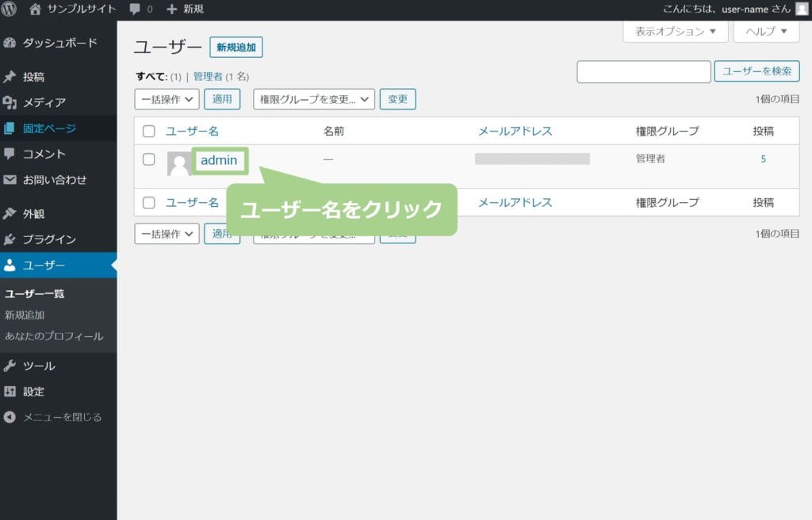Open メディア using its media icon
This screenshot has height=520, width=812.
click(10, 102)
